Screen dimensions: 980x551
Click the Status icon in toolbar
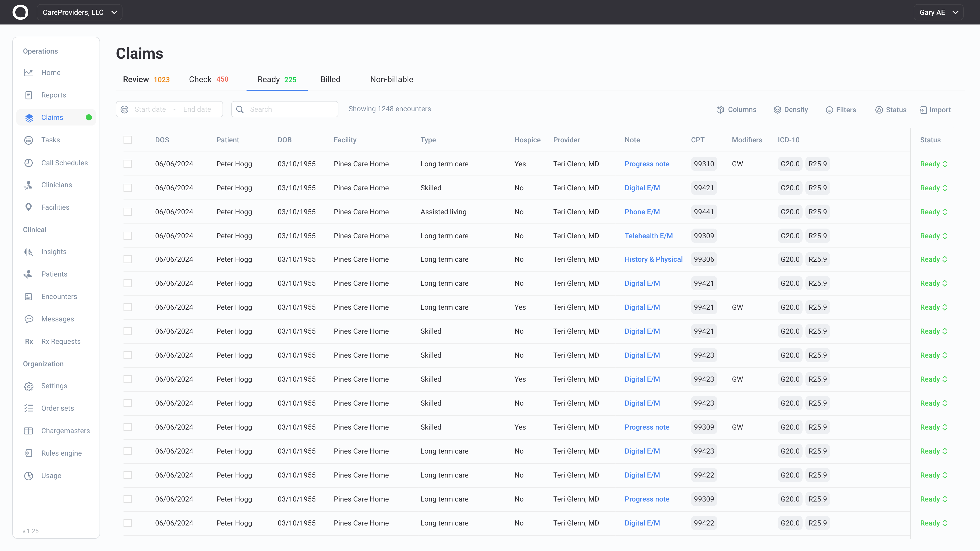pos(879,109)
